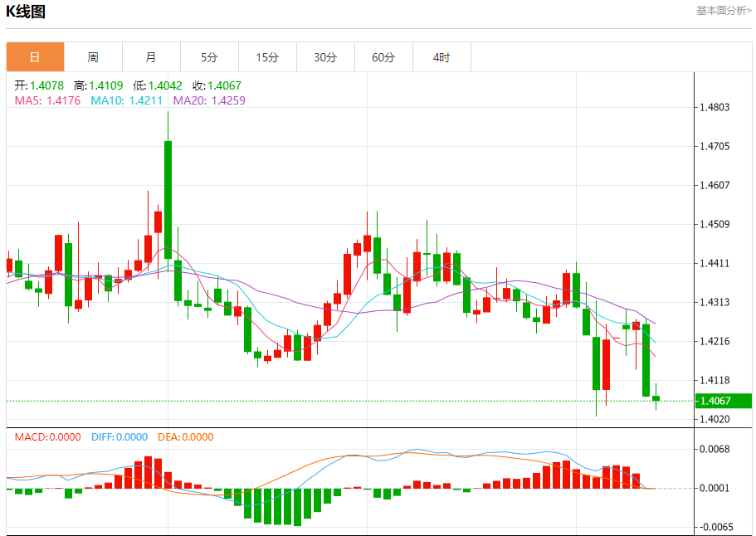Screen dimensions: 756x536
Task: Click the 1.4705 price axis label
Action: tap(715, 146)
